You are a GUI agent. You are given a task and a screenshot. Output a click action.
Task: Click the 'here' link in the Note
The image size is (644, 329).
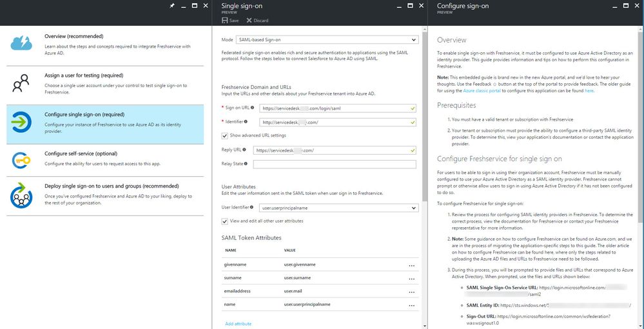(x=589, y=90)
